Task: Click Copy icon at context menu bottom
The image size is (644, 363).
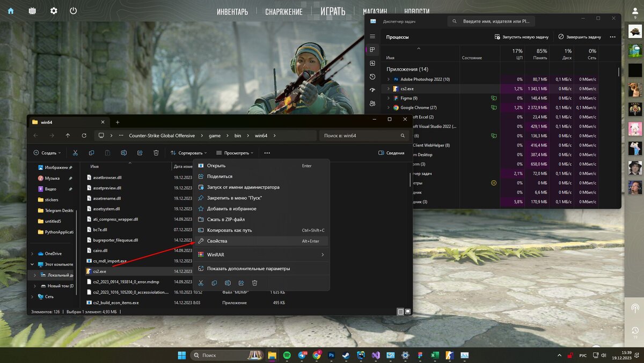Action: 214,283
